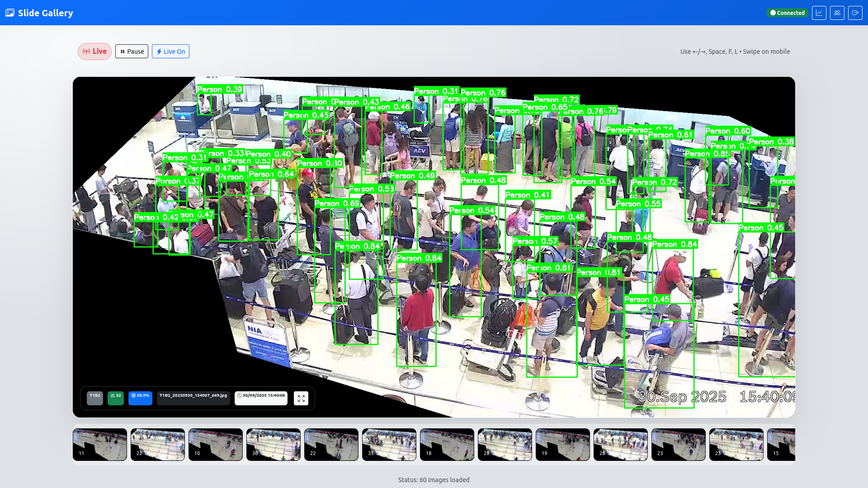Image resolution: width=868 pixels, height=488 pixels.
Task: Click the T1B2 camera badge
Action: 95,398
